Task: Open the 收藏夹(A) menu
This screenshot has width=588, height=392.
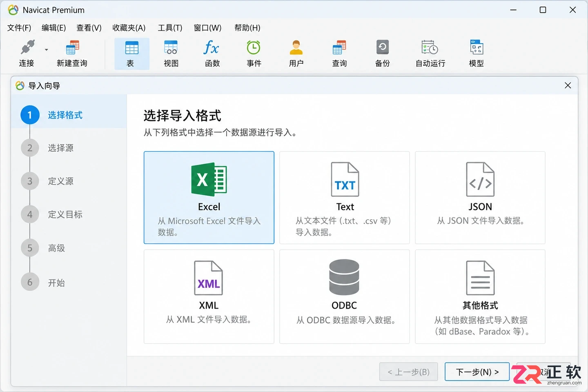Action: point(129,28)
